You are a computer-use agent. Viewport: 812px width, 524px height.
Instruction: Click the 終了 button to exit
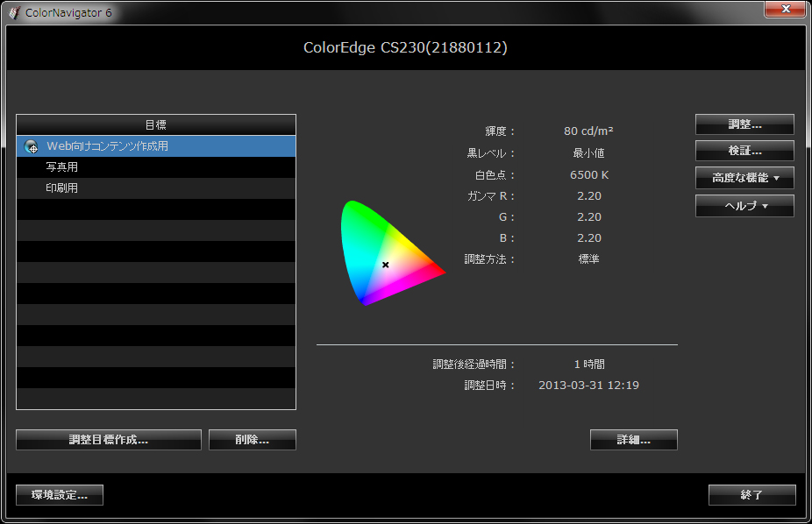(x=751, y=495)
